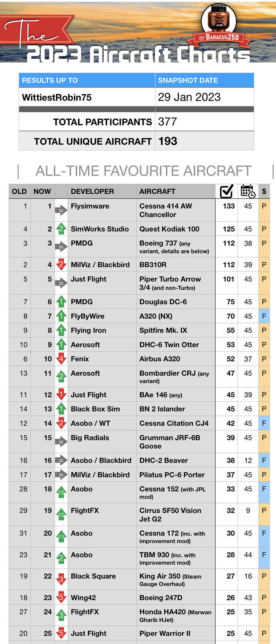Click the AIRCRAFT column header
The image size is (276, 644).
coord(157,191)
